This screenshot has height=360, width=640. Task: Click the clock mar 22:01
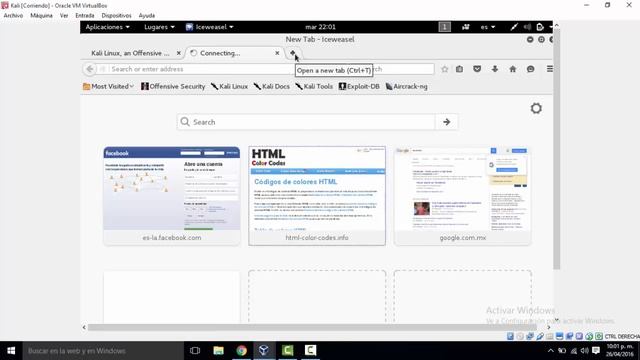coord(320,27)
